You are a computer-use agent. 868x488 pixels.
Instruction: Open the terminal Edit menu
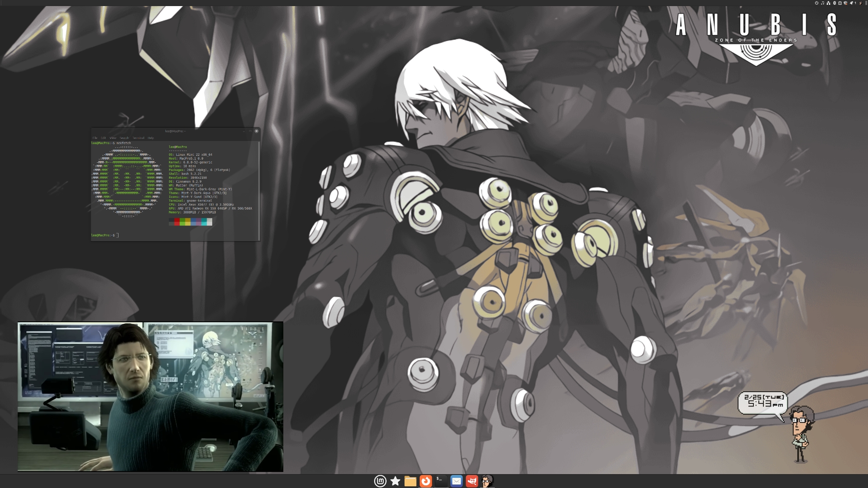point(103,138)
